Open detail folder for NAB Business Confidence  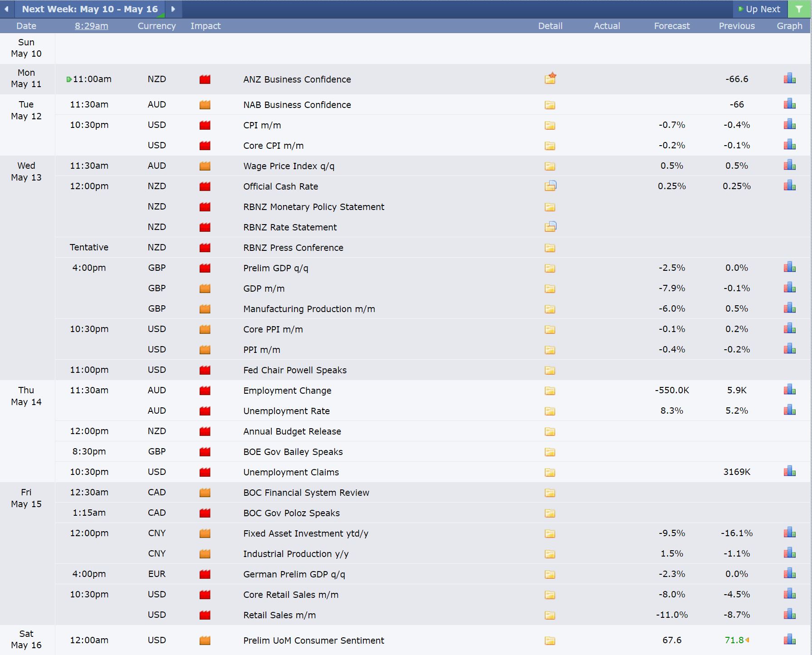(x=550, y=105)
